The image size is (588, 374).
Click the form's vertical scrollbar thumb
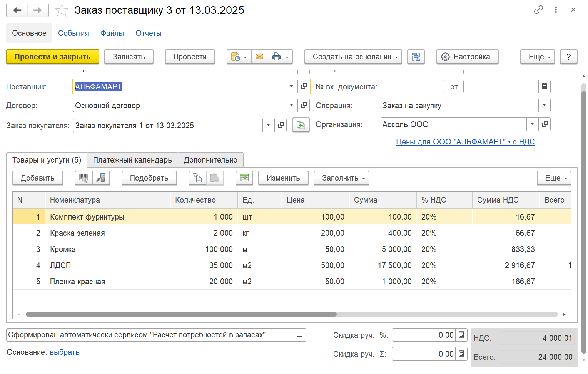point(584,221)
